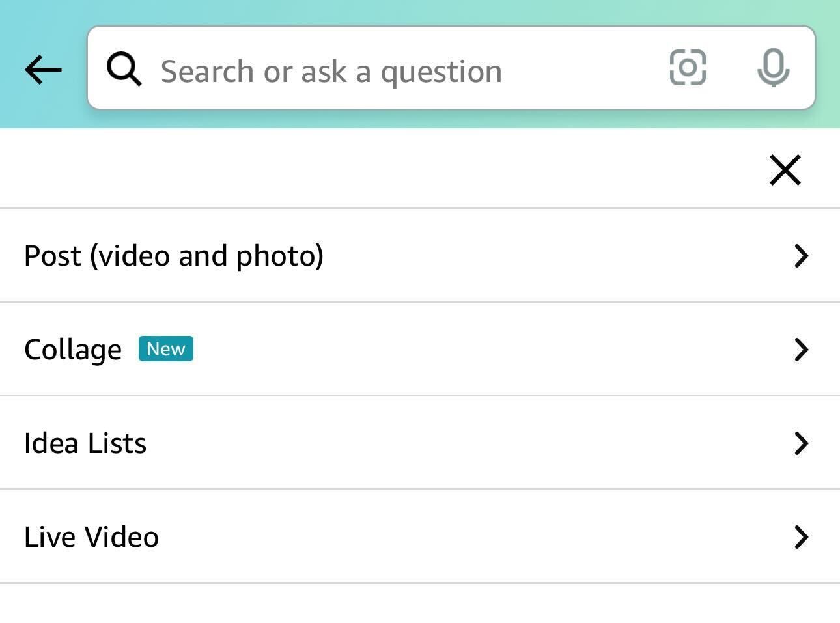Expand the Post (video and photo) chevron
The height and width of the screenshot is (623, 840).
(801, 256)
